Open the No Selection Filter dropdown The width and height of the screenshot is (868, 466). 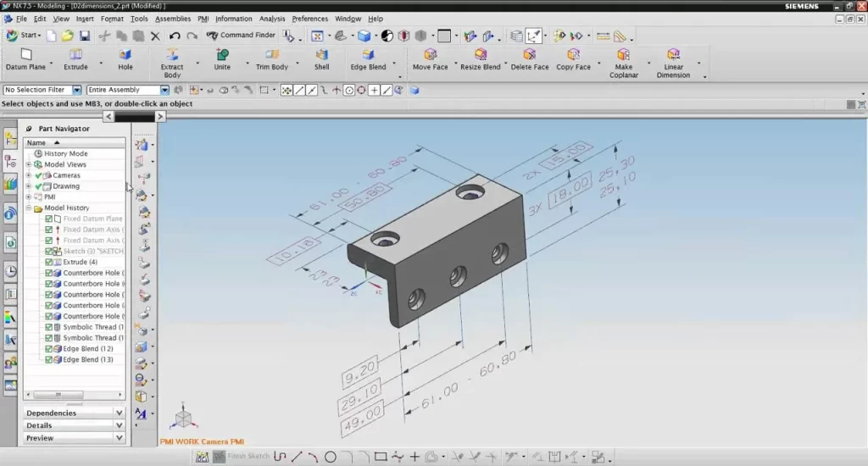tap(76, 90)
